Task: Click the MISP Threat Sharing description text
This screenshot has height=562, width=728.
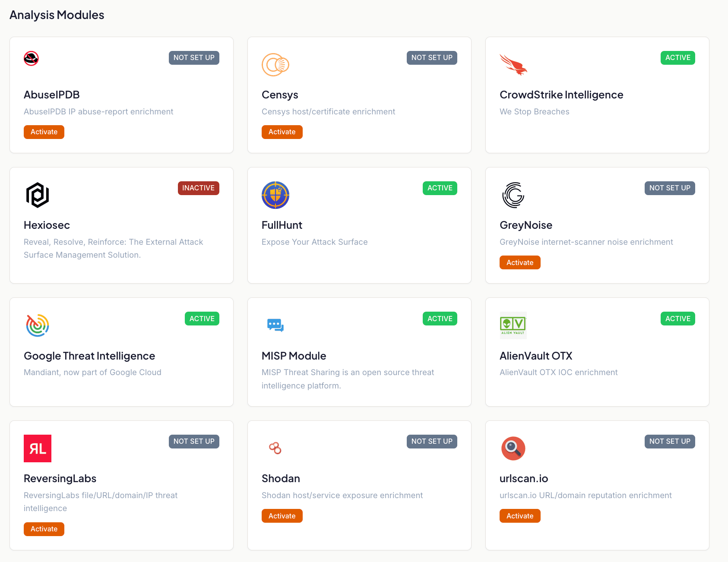Action: coord(348,379)
